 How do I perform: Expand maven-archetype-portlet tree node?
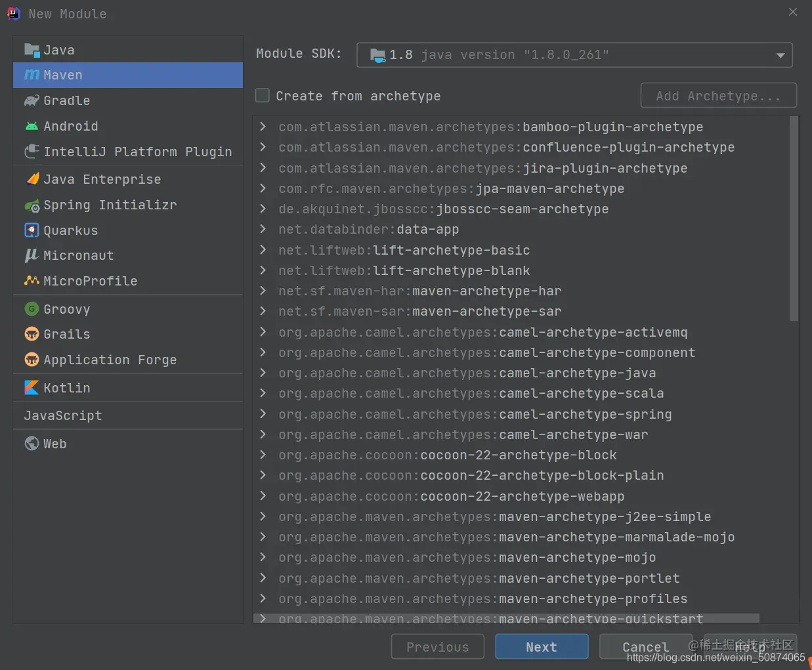click(x=263, y=578)
